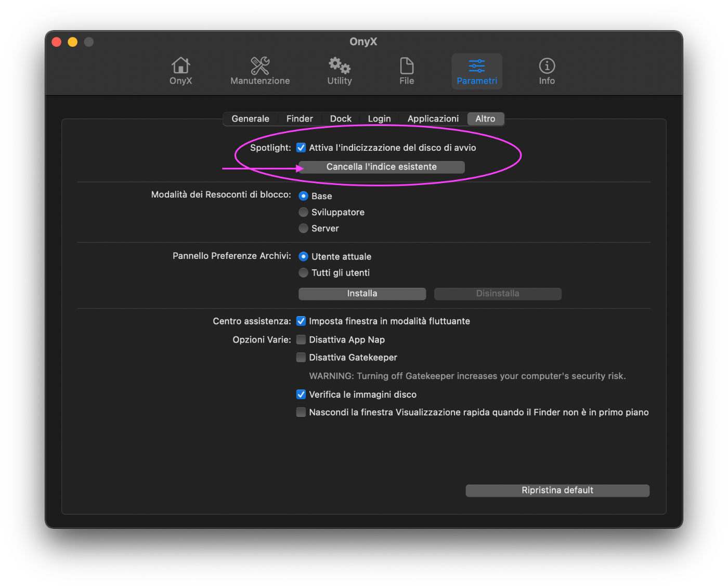Click the Disinstalla button

click(x=498, y=294)
